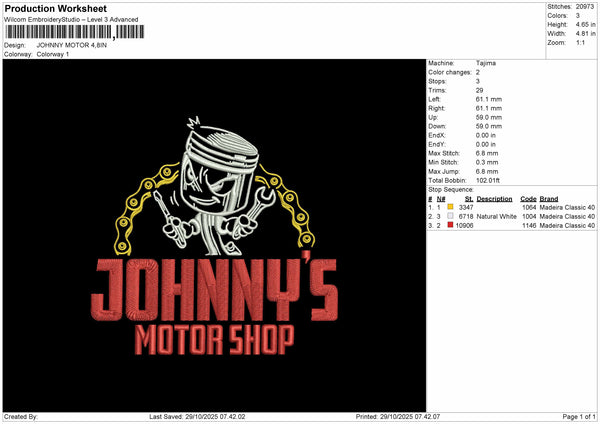Viewport: 600px width, 424px height.
Task: Click the Color changes value 2
Action: tap(478, 72)
